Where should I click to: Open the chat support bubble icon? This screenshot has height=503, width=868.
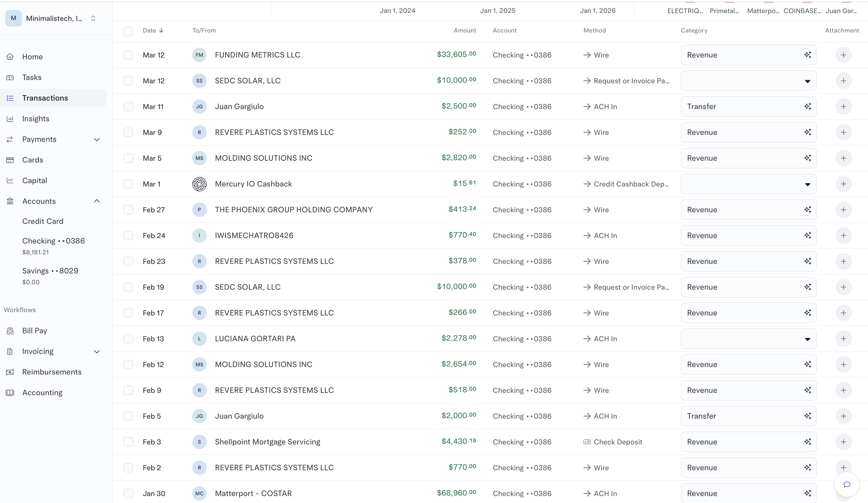point(847,484)
